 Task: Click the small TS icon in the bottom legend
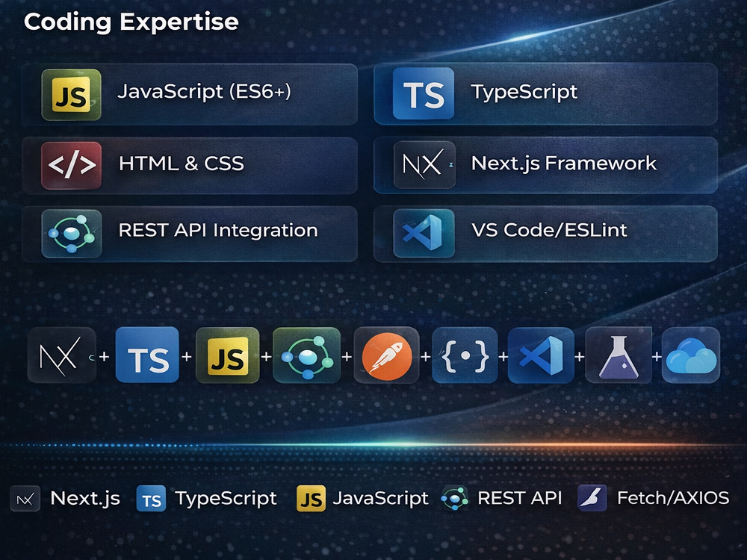pos(151,499)
